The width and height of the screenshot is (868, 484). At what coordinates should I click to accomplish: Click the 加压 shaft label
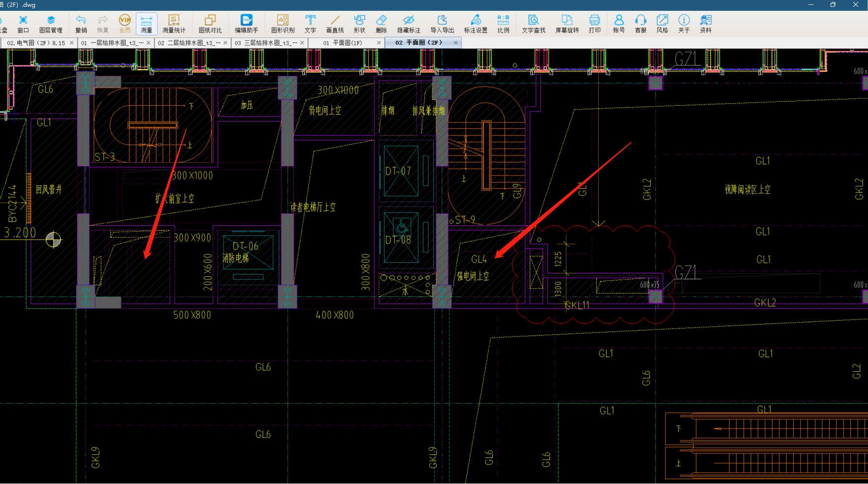247,105
